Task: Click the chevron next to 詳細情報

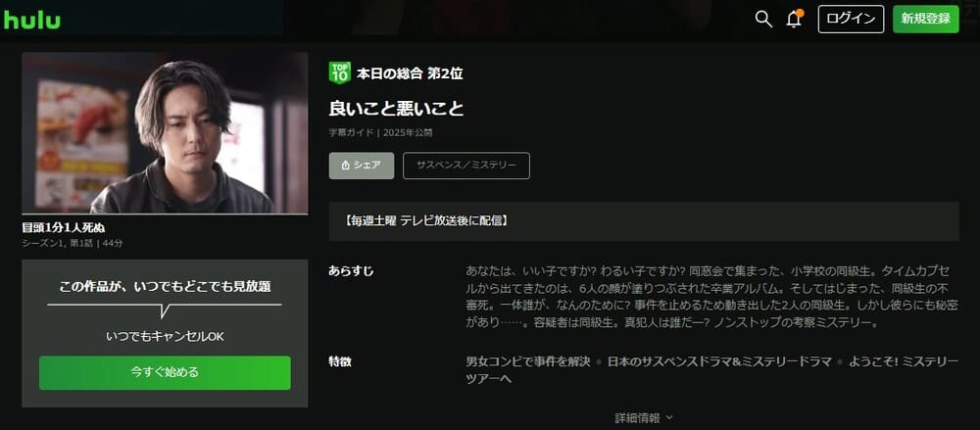Action: [668, 417]
